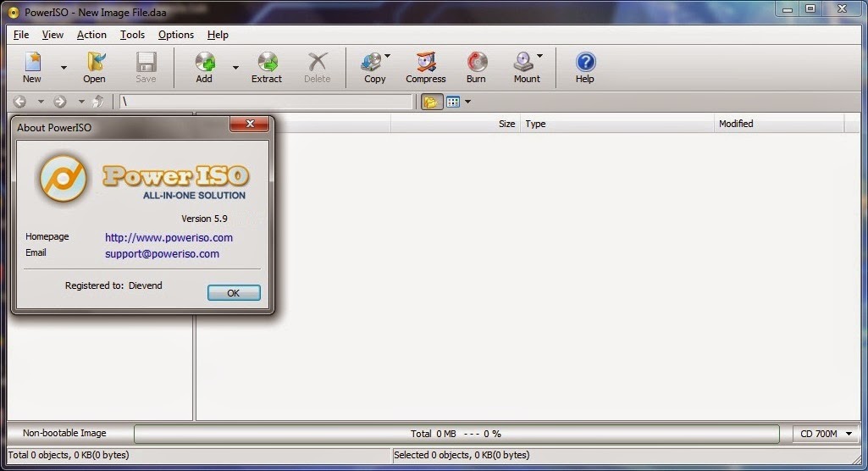Screen dimensions: 868x471
Task: Close the About PowerISO dialog
Action: [250, 124]
